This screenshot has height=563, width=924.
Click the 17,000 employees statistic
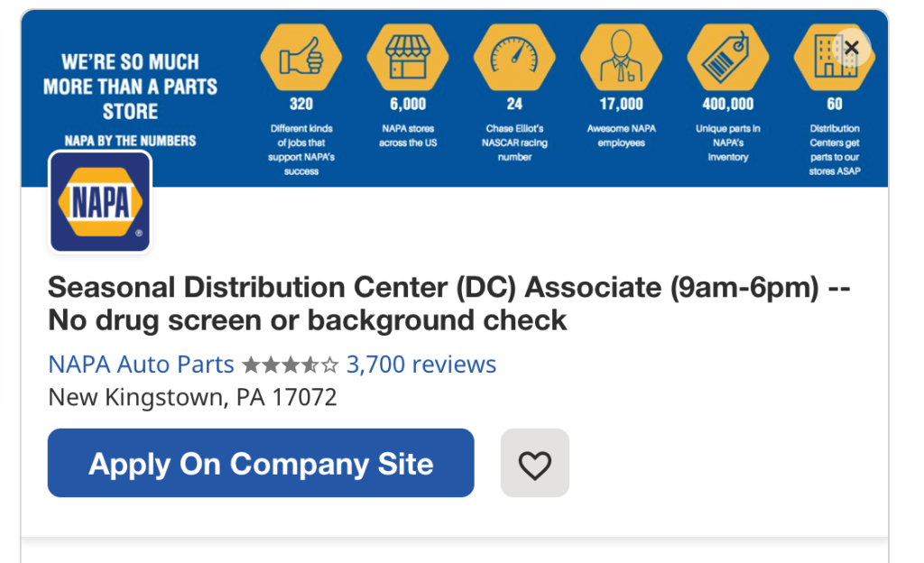[x=621, y=123]
